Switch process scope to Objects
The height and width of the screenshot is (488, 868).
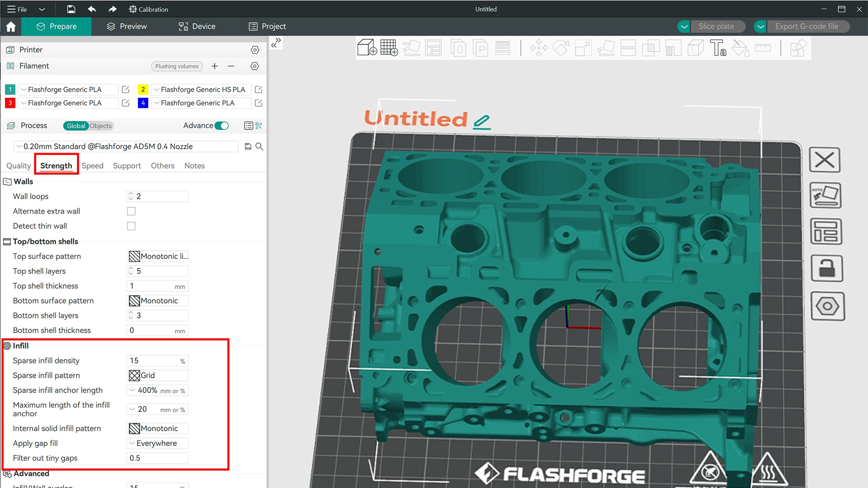coord(100,126)
